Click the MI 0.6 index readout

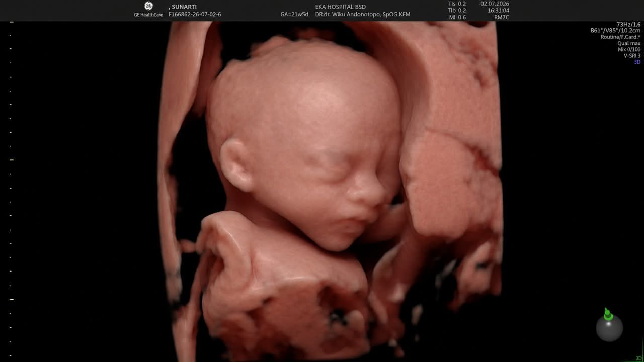tap(457, 17)
